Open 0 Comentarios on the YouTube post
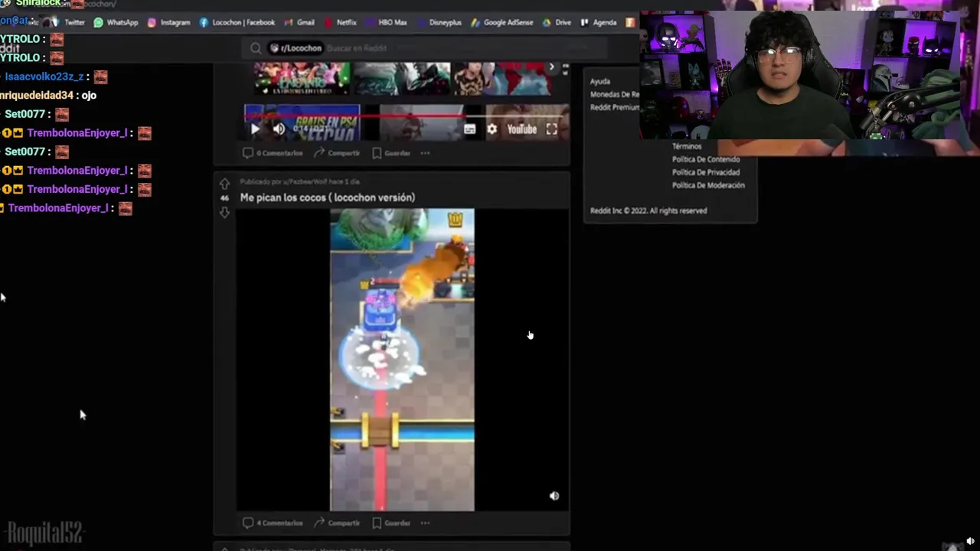Screen dimensions: 980x551 point(273,153)
